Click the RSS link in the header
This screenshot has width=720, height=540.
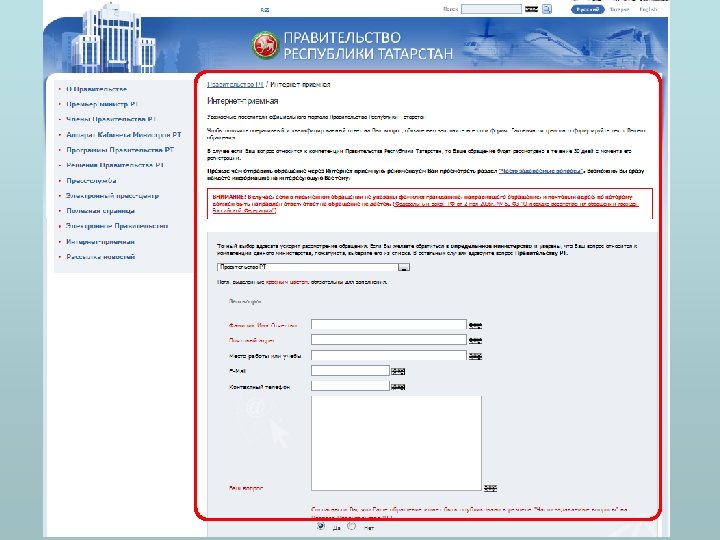pos(265,10)
